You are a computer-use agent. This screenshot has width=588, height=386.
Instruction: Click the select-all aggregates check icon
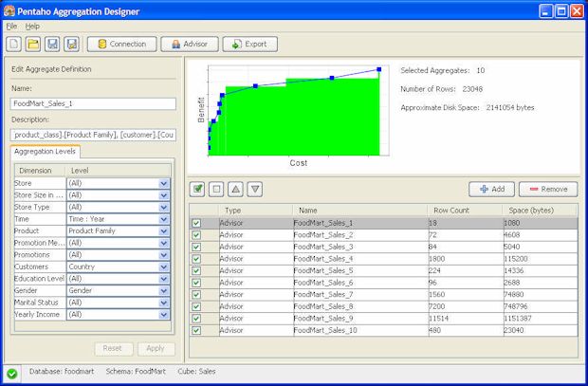tap(197, 189)
